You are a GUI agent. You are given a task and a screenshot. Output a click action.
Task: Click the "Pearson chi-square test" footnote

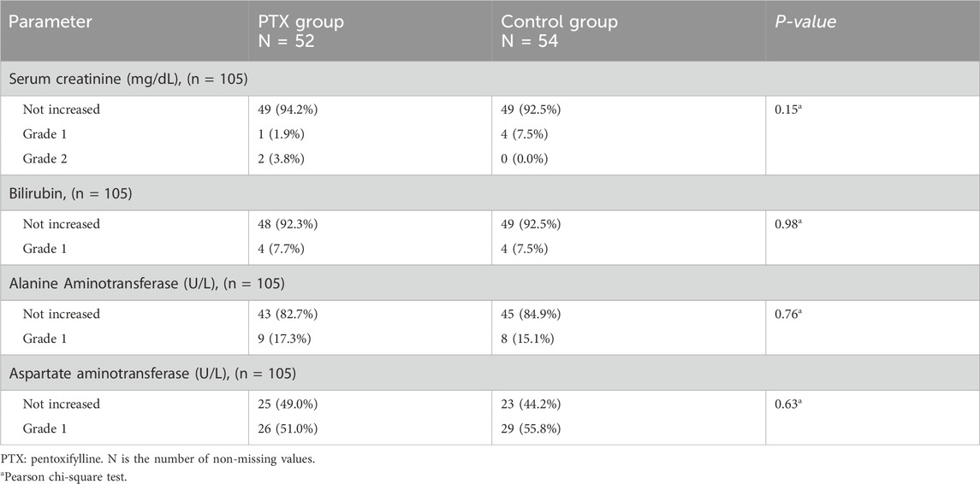tap(67, 475)
